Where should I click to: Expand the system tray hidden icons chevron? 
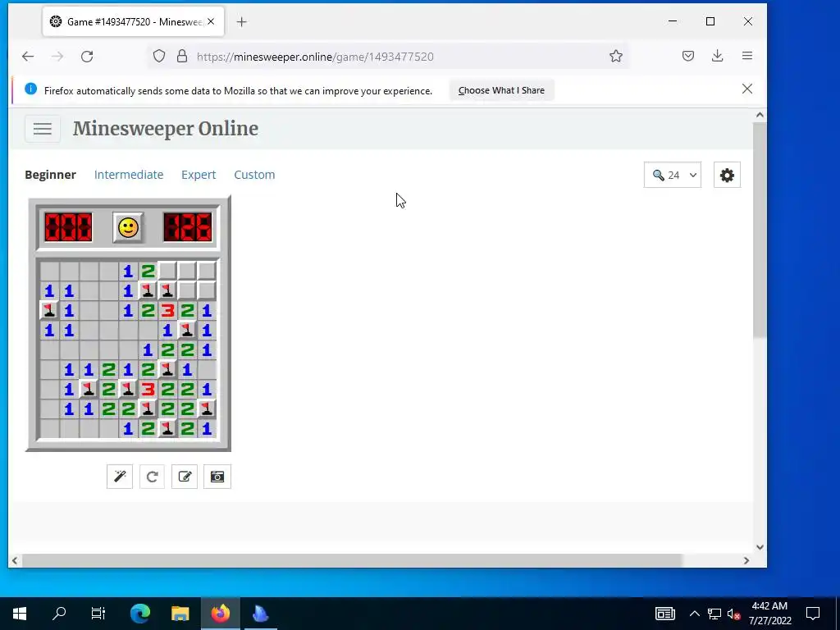(694, 614)
